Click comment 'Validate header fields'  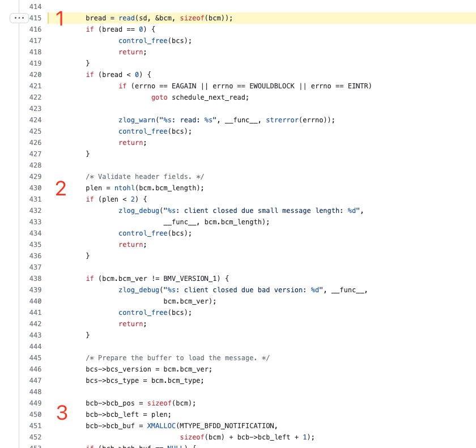pos(144,177)
